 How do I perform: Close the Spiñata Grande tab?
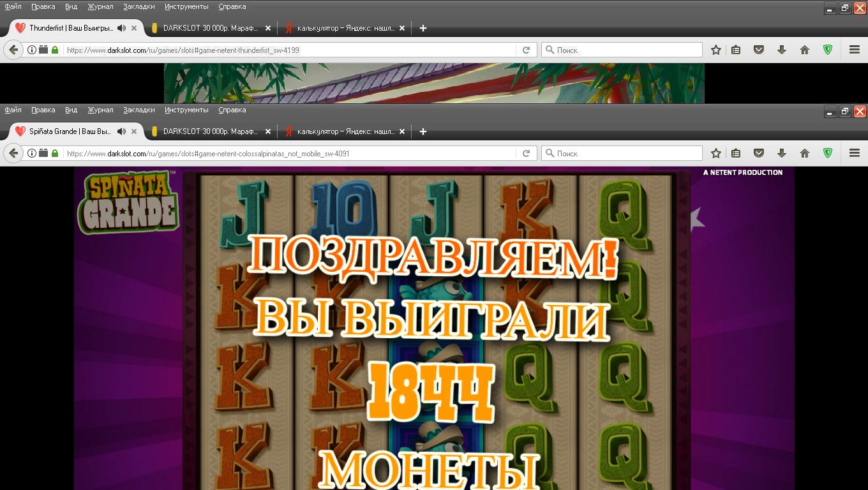[x=134, y=131]
